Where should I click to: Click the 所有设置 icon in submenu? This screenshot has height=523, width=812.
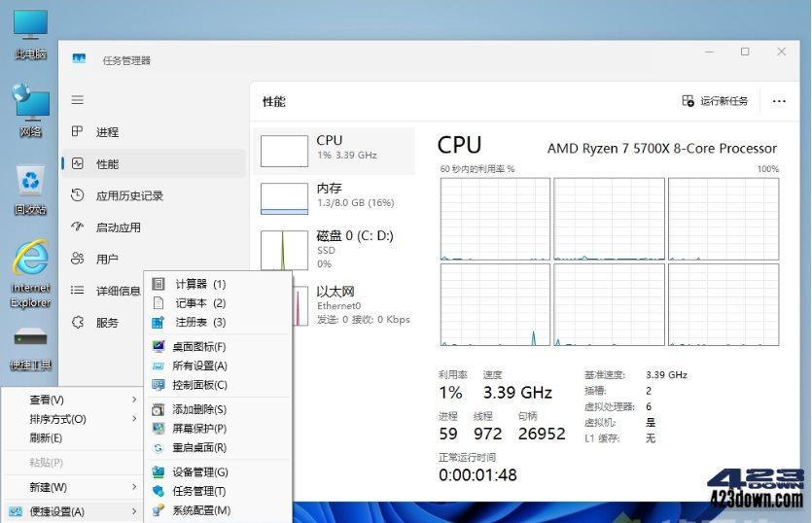(x=159, y=366)
